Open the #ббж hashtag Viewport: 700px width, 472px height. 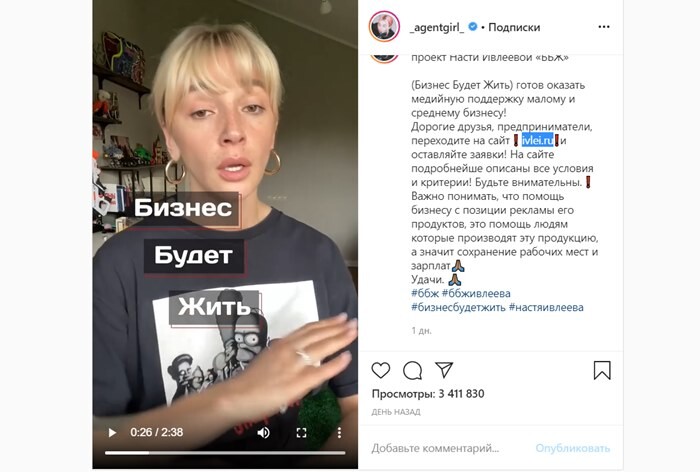tap(425, 293)
